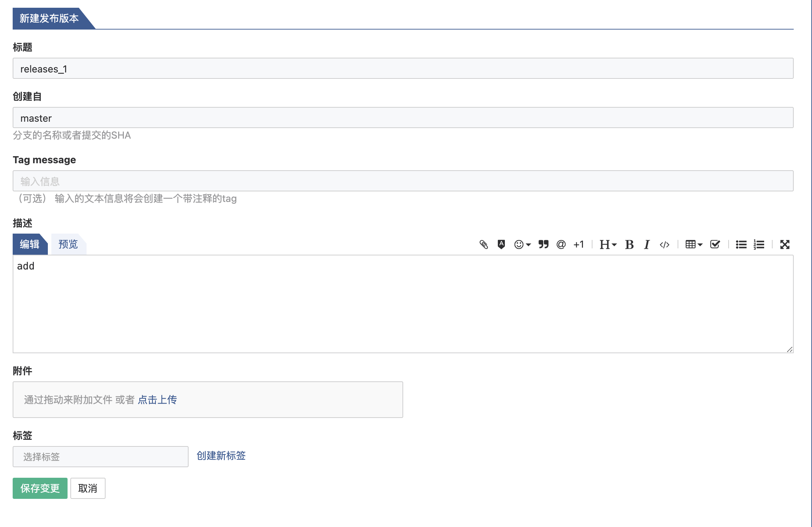This screenshot has width=812, height=527.
Task: Toggle bold formatting in description toolbar
Action: [x=629, y=245]
